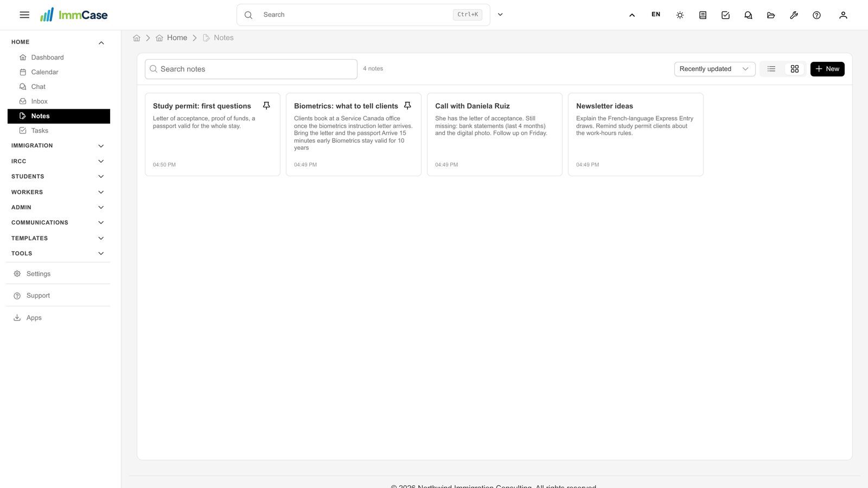Open the user profile icon

coord(843,15)
